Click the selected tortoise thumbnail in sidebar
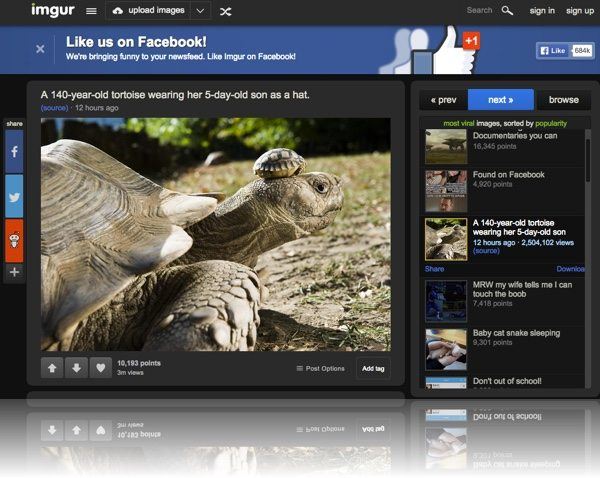 [x=446, y=239]
